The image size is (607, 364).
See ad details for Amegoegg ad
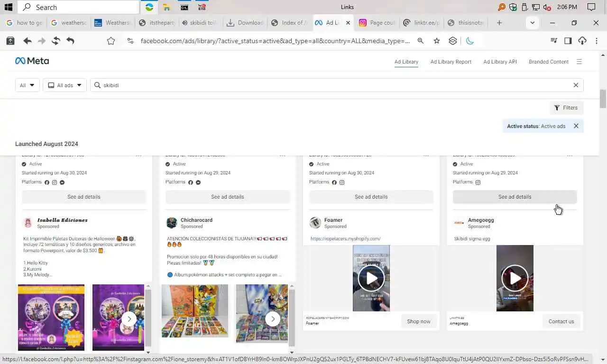click(x=515, y=197)
